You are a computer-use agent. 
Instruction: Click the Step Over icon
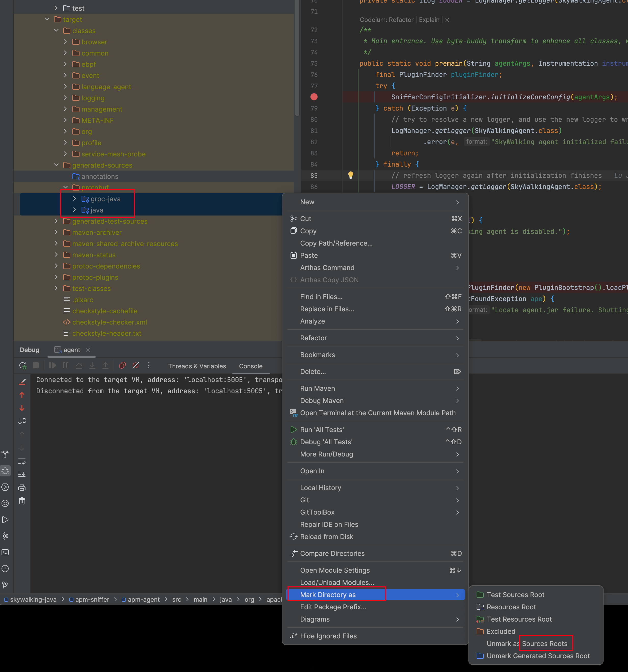click(x=79, y=365)
